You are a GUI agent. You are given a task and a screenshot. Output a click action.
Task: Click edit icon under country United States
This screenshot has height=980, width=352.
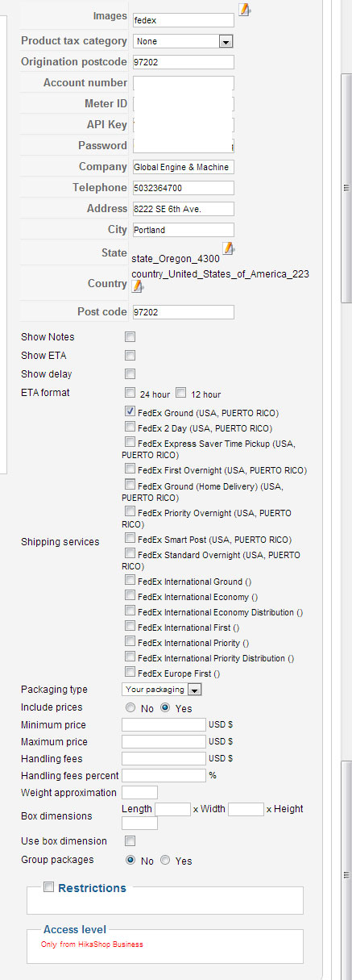click(x=139, y=286)
